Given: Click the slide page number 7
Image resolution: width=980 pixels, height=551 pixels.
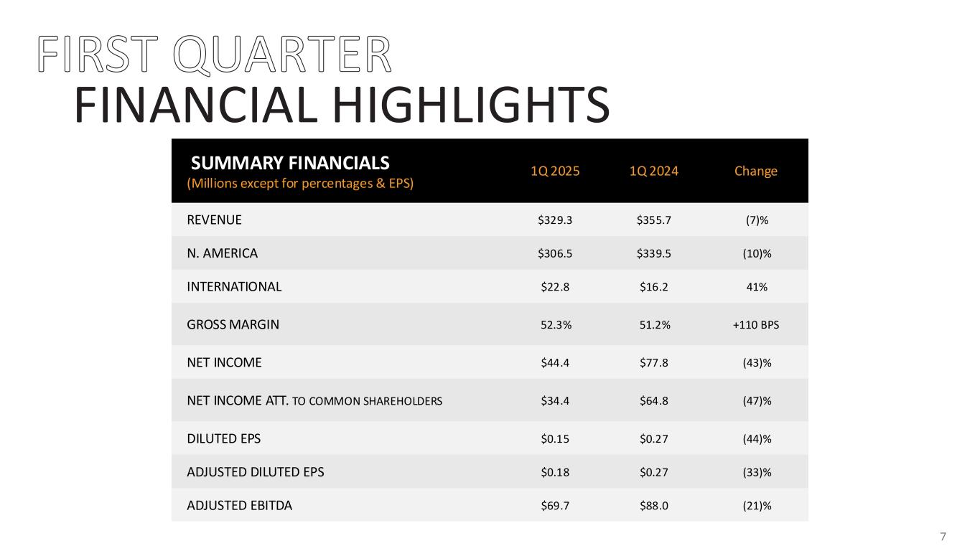Looking at the screenshot, I should [943, 537].
